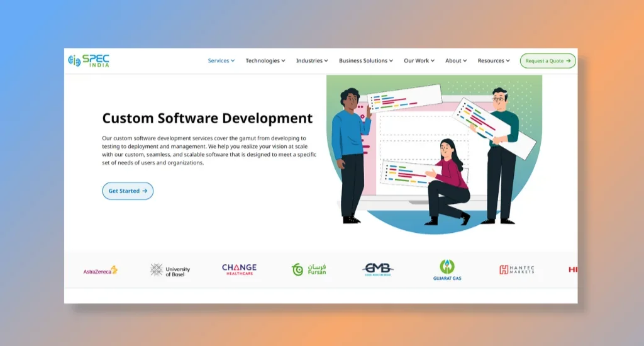Open the About menu item
The width and height of the screenshot is (644, 346).
point(456,61)
